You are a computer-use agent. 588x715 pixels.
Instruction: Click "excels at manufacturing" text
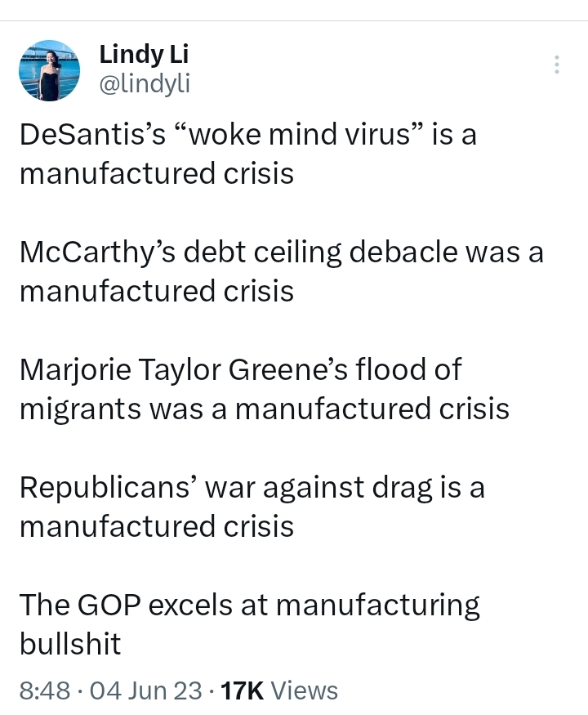coord(314,606)
